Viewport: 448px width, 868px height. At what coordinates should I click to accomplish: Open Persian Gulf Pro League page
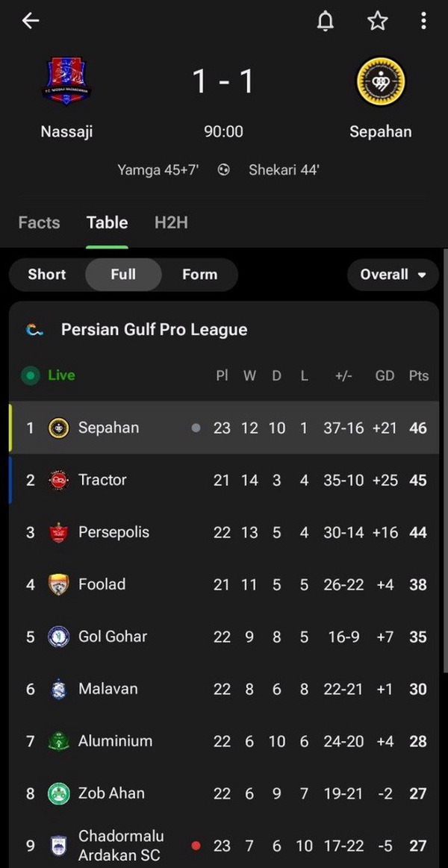155,330
